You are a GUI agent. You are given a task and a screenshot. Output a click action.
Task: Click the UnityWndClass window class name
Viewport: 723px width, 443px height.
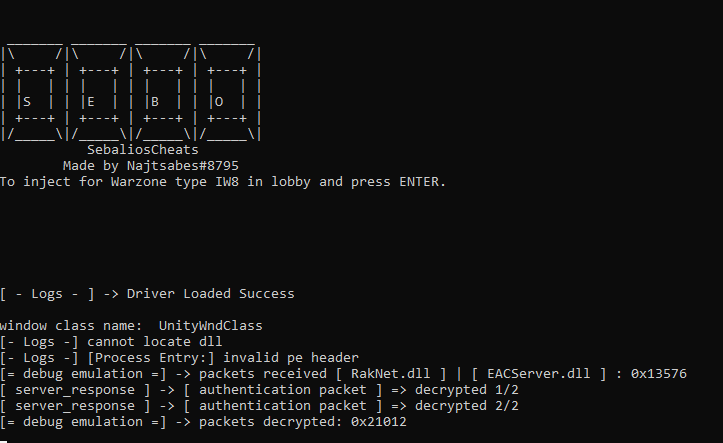[210, 326]
